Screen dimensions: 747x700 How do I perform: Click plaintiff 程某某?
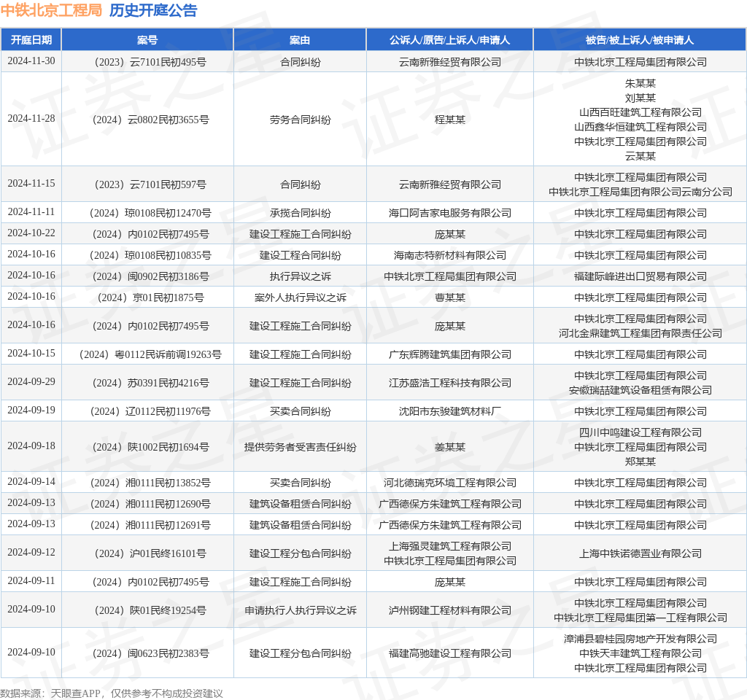(449, 120)
